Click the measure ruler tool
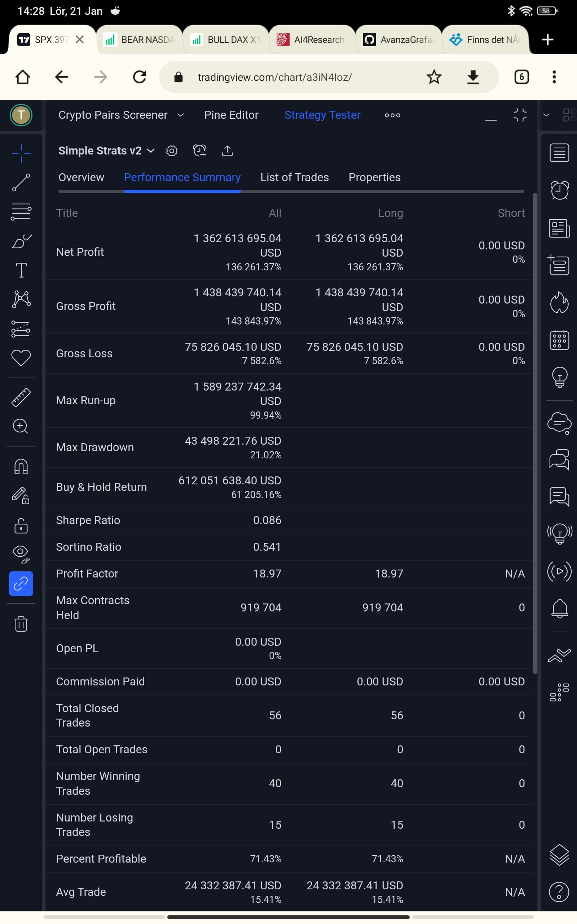 21,397
